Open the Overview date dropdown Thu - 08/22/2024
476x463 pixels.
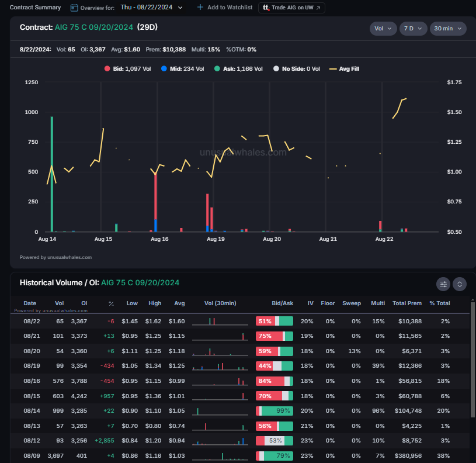[151, 7]
